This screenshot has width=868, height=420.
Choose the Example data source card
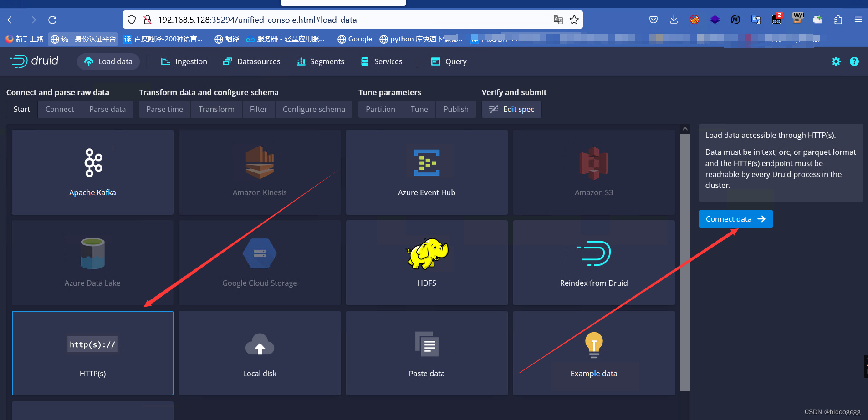[x=594, y=353]
